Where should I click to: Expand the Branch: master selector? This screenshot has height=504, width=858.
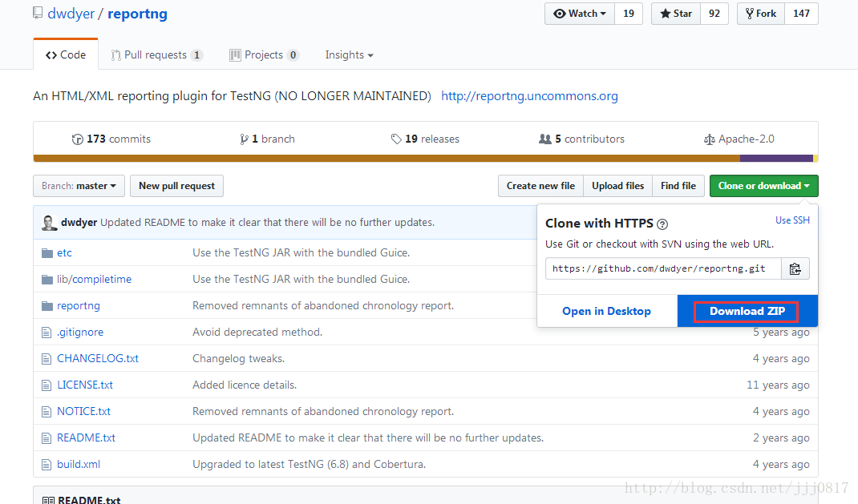(79, 186)
